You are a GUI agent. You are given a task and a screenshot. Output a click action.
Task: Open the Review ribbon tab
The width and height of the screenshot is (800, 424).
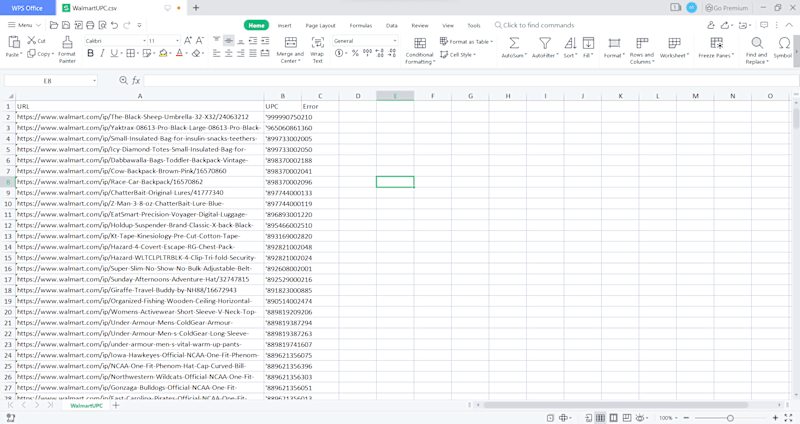pos(420,25)
